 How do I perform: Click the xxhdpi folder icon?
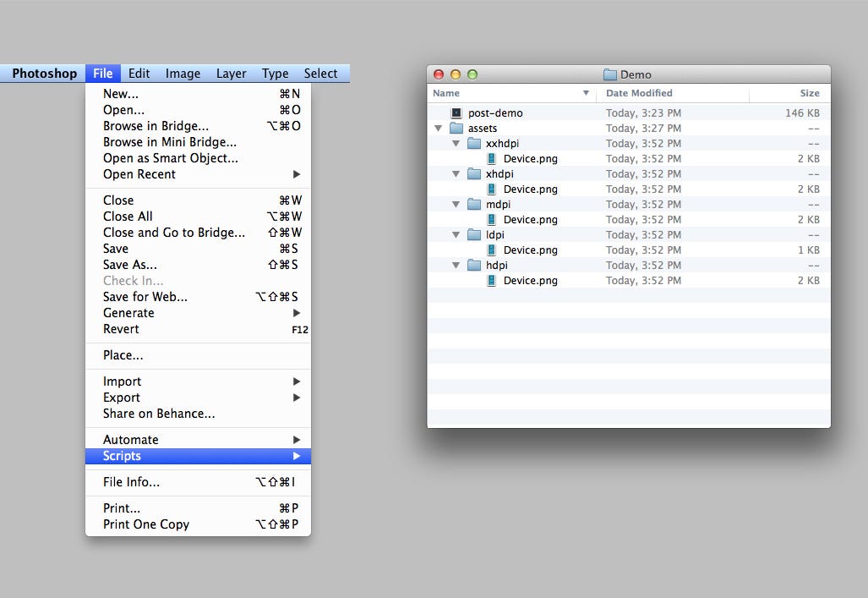474,144
